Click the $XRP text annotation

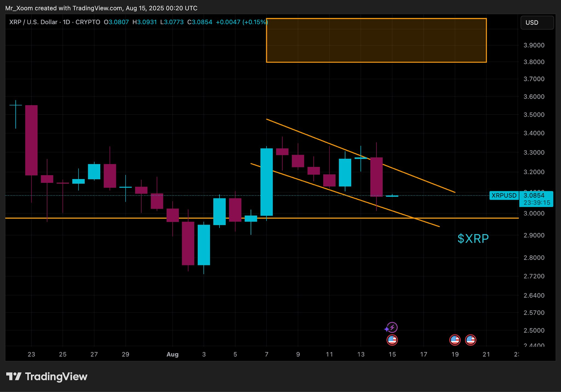(x=473, y=239)
